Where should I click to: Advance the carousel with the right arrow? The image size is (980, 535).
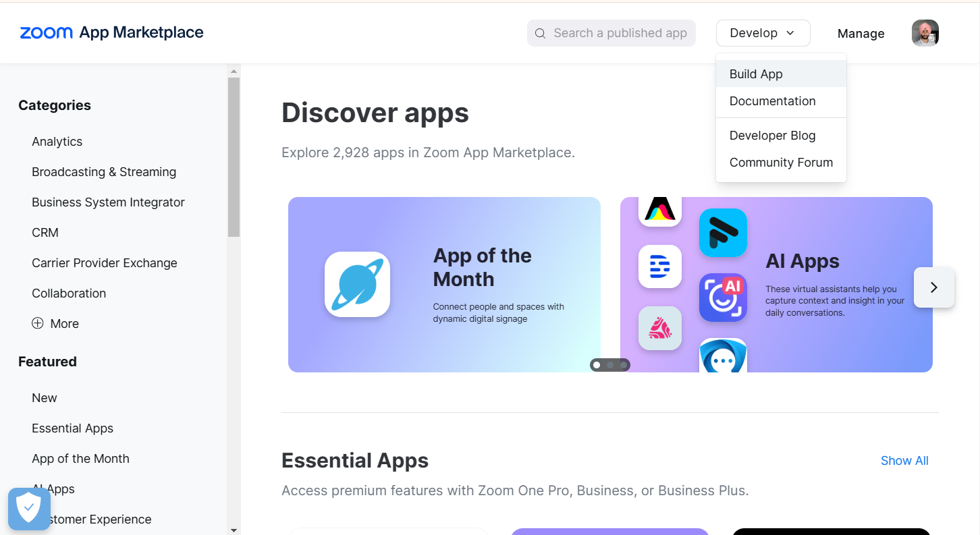pos(934,287)
